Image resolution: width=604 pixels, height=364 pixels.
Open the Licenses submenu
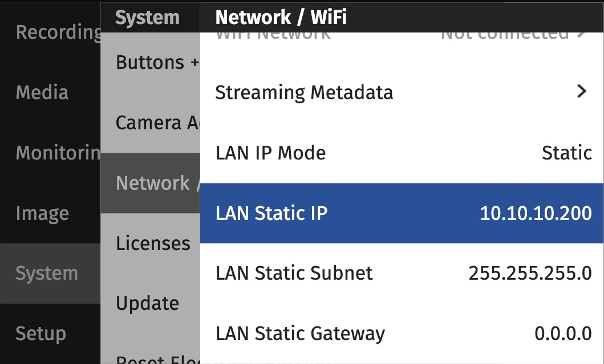[x=153, y=243]
